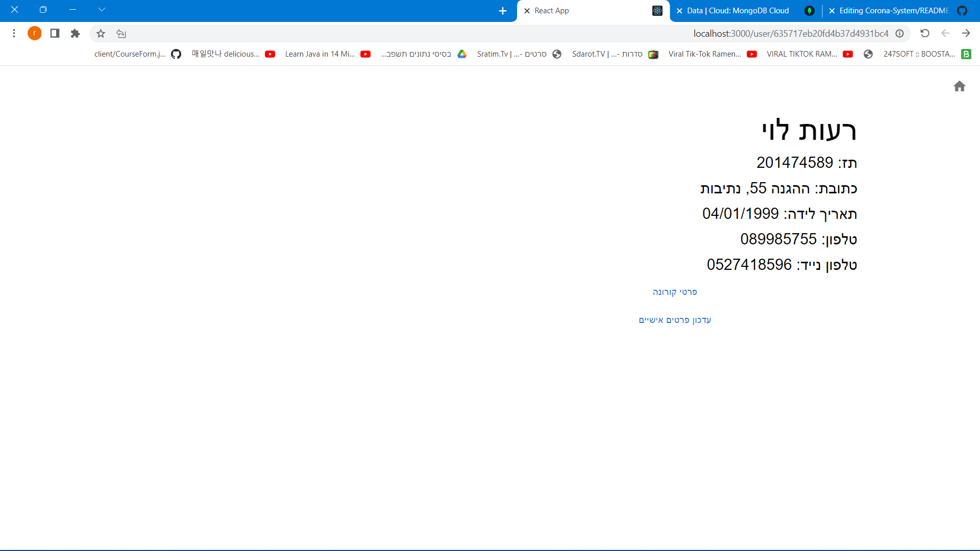Switch to Data MongoDB Cloud tab
The height and width of the screenshot is (551, 980).
pos(738,11)
